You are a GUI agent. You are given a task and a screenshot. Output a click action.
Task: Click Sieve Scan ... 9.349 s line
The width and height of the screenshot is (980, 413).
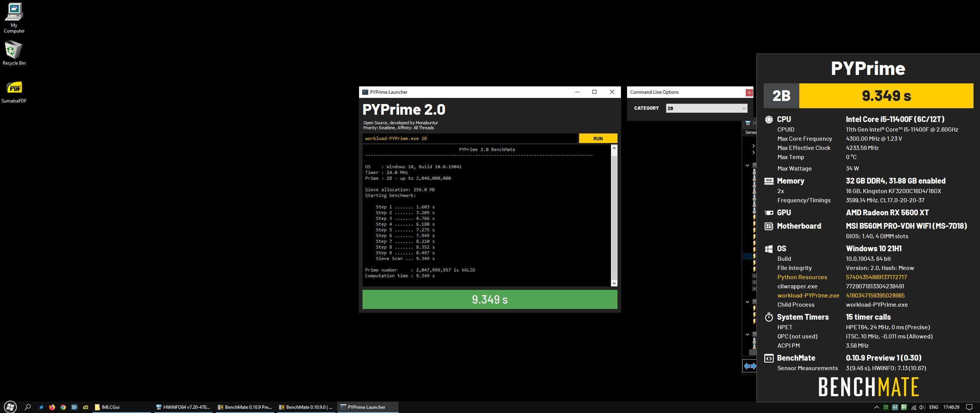click(x=405, y=259)
